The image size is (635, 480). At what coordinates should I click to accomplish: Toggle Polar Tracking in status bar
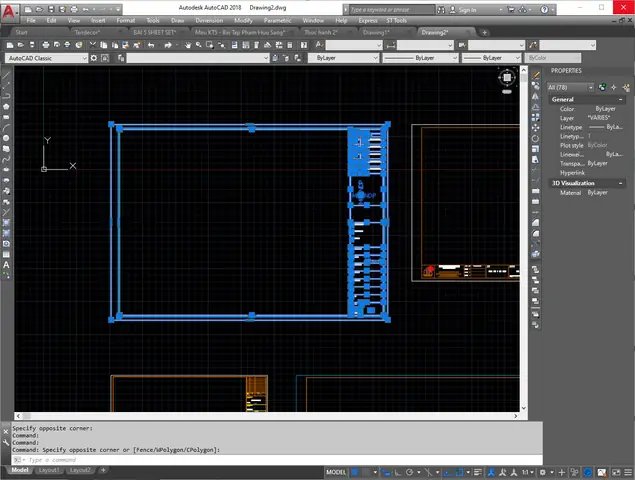click(x=409, y=472)
